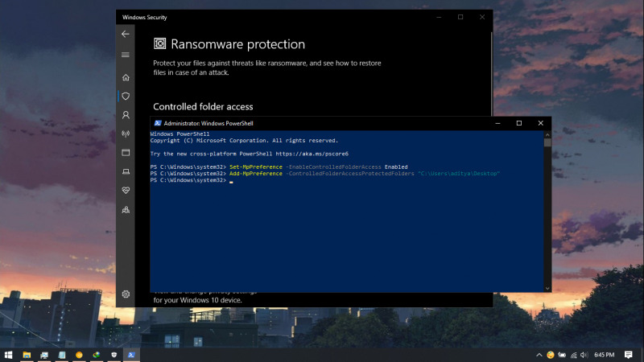
Task: Open Settings gear in Windows Security sidebar
Action: pyautogui.click(x=126, y=294)
